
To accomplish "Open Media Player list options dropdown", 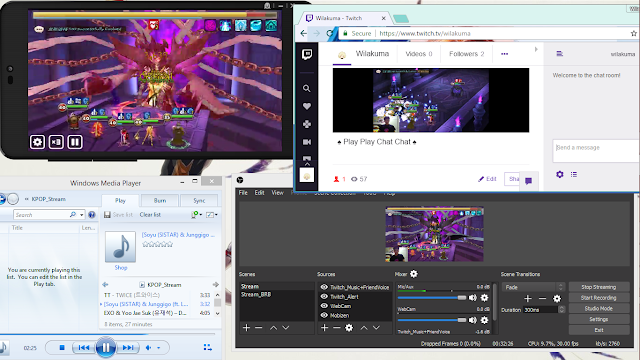I will pyautogui.click(x=212, y=215).
